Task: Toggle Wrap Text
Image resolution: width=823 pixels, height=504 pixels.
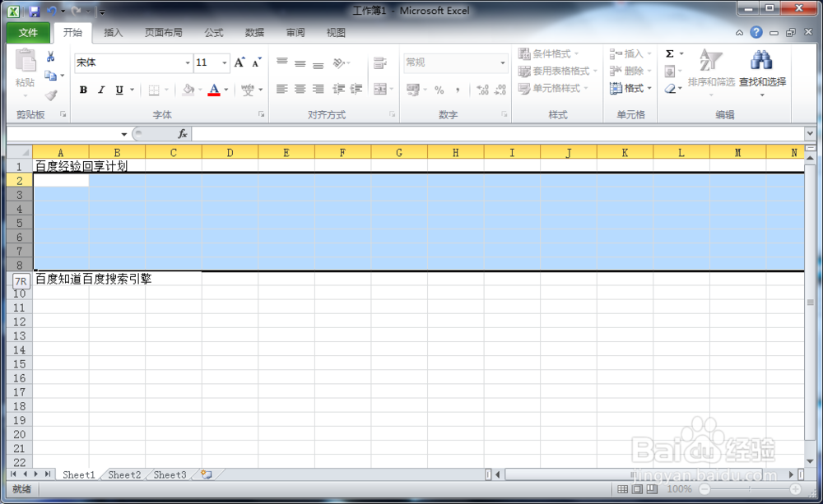Action: click(x=380, y=63)
